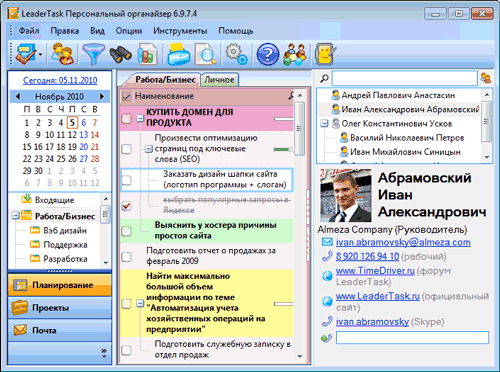Switch to the Личное tab
This screenshot has height=372, width=500.
click(219, 80)
